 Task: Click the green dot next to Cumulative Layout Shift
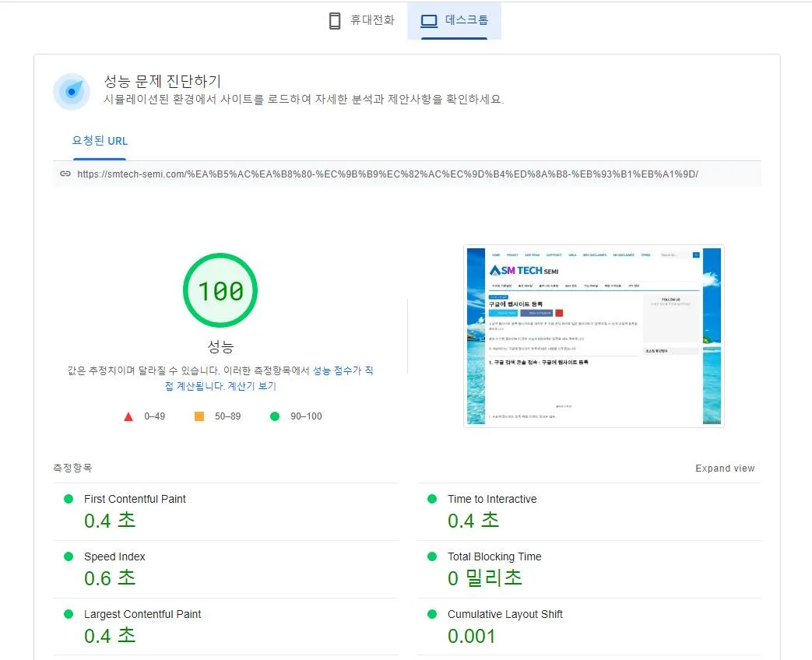point(433,614)
